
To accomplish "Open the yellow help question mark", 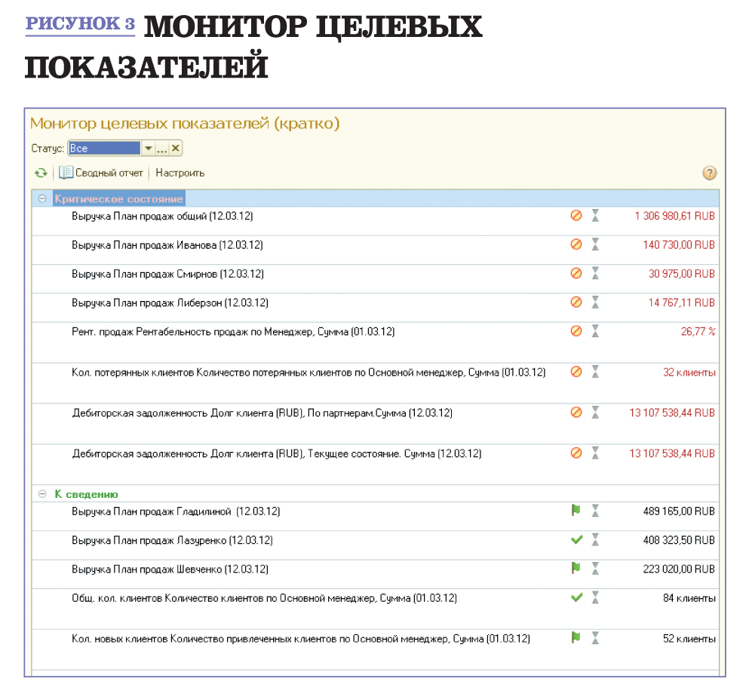I will click(x=709, y=173).
